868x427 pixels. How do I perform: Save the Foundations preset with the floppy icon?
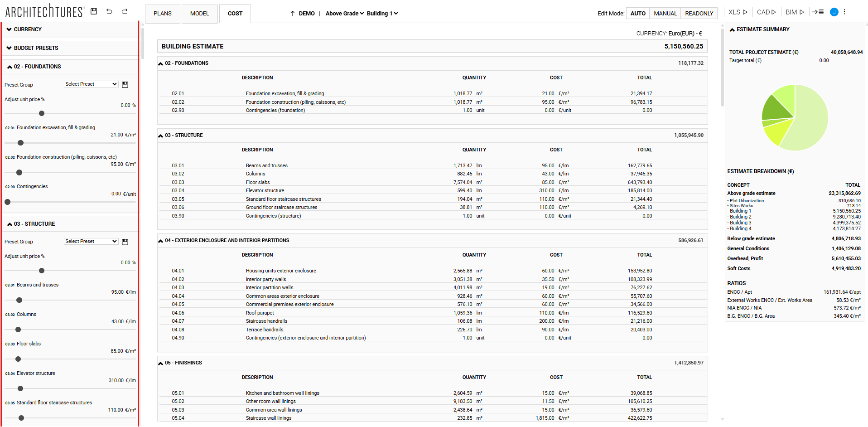(x=125, y=84)
